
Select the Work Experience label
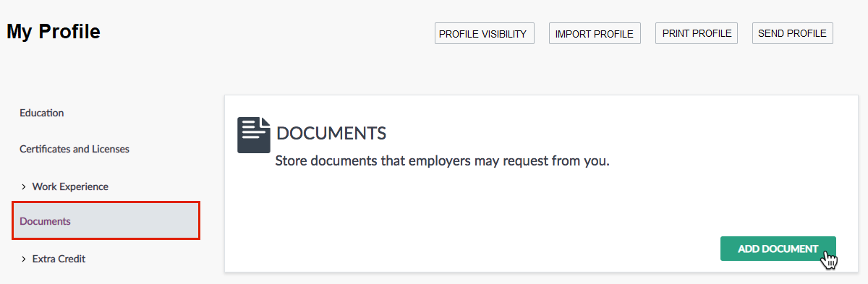pos(70,186)
